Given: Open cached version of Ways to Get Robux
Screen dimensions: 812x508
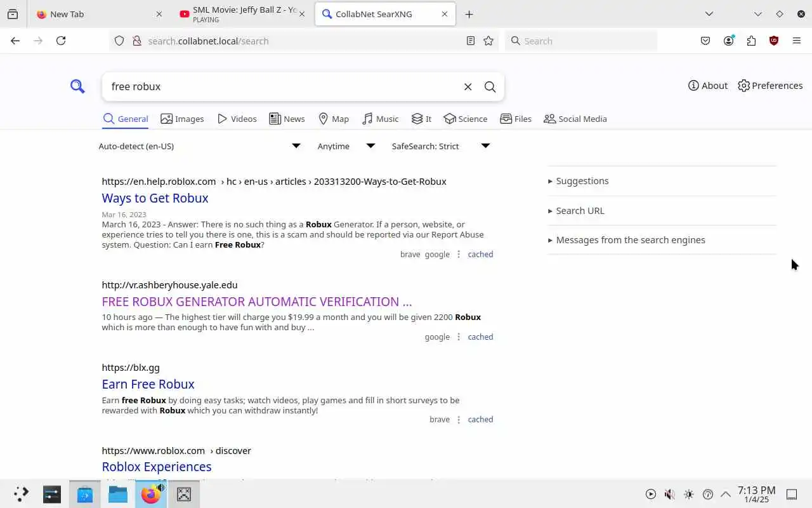Looking at the screenshot, I should [x=480, y=255].
